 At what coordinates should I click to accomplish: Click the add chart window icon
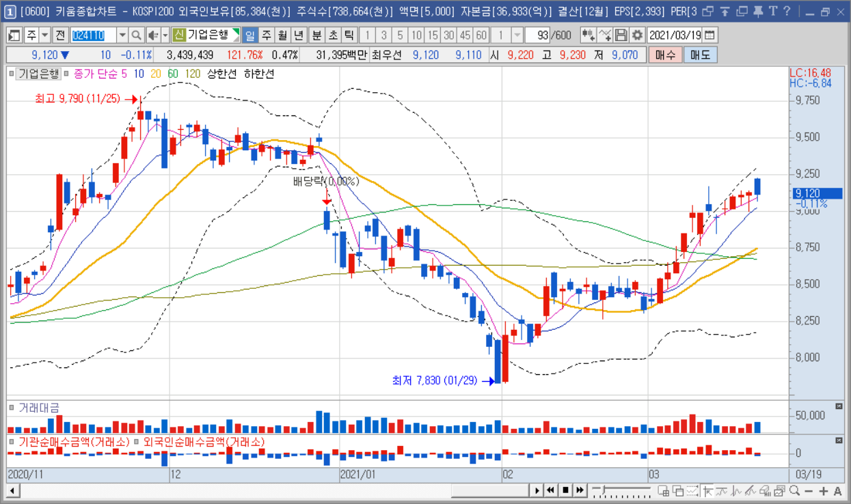click(663, 491)
